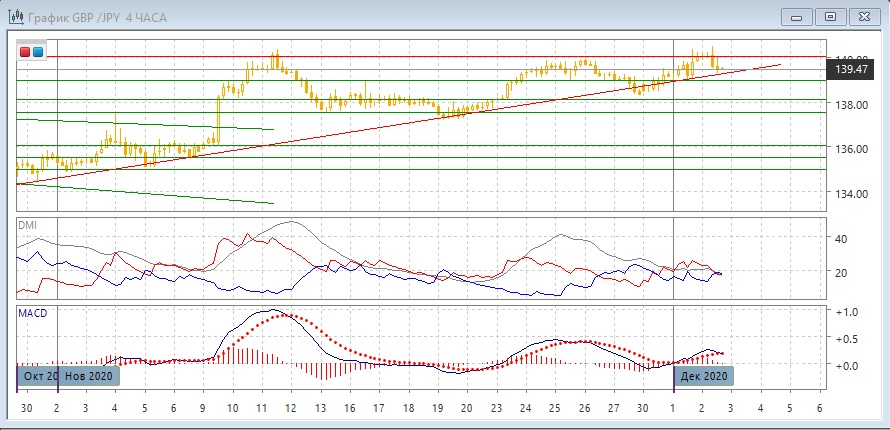The height and width of the screenshot is (430, 890).
Task: Click the red square icon on chart
Action: [25, 52]
